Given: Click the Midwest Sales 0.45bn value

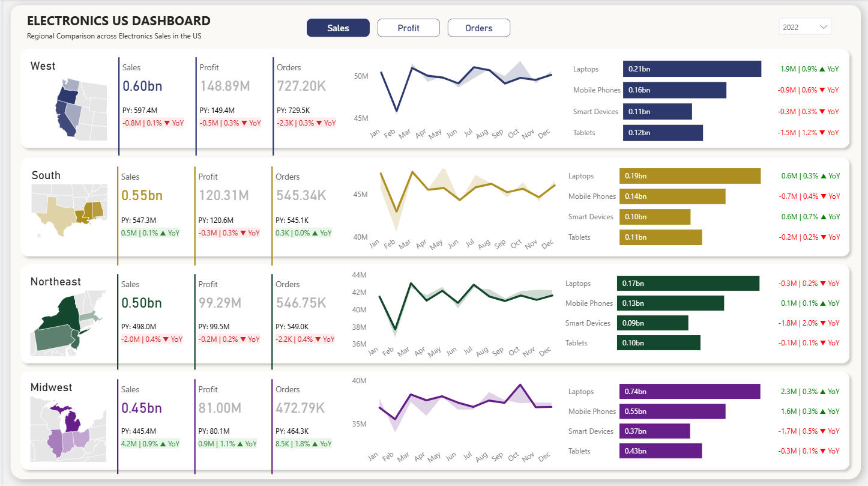Looking at the screenshot, I should tap(142, 408).
